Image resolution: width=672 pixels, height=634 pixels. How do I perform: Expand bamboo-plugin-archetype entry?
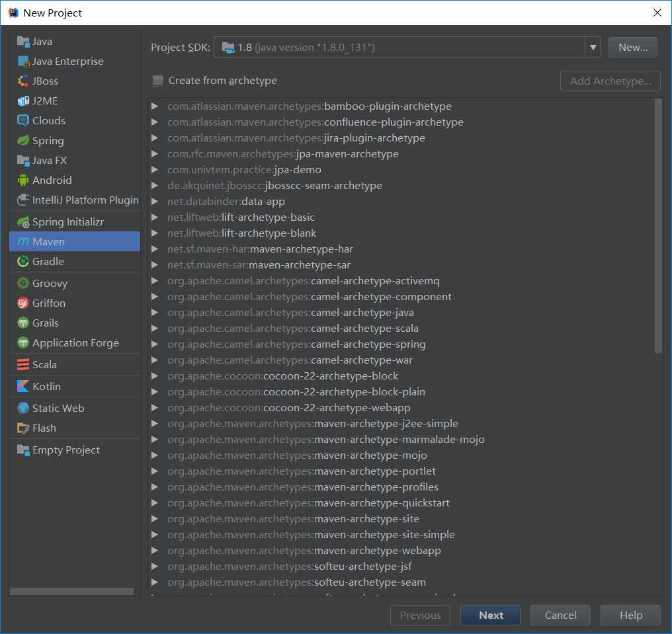coord(155,106)
